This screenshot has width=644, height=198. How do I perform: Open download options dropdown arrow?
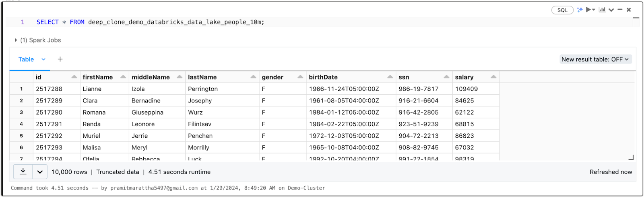[x=40, y=172]
